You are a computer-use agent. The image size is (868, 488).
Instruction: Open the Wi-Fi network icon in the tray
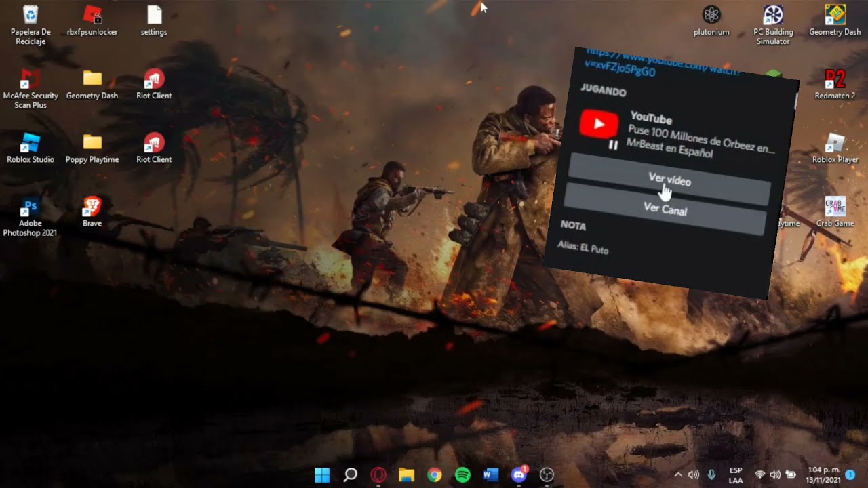point(760,475)
